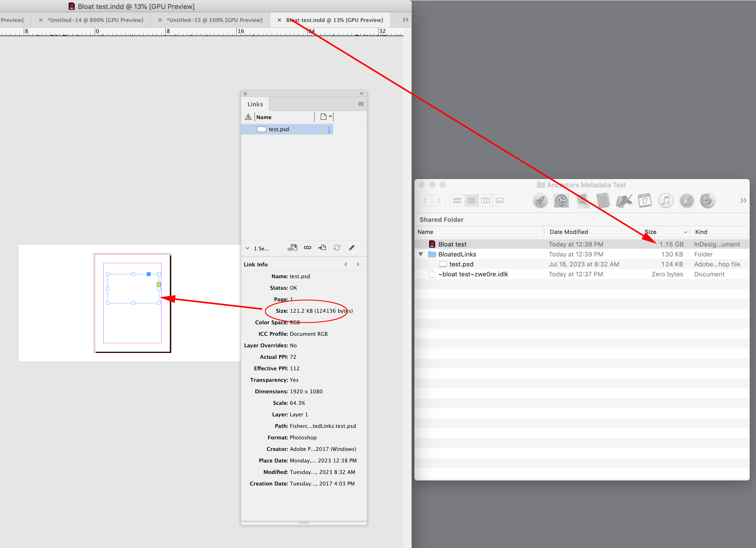
Task: Open the Links panel flyout menu
Action: pyautogui.click(x=361, y=104)
